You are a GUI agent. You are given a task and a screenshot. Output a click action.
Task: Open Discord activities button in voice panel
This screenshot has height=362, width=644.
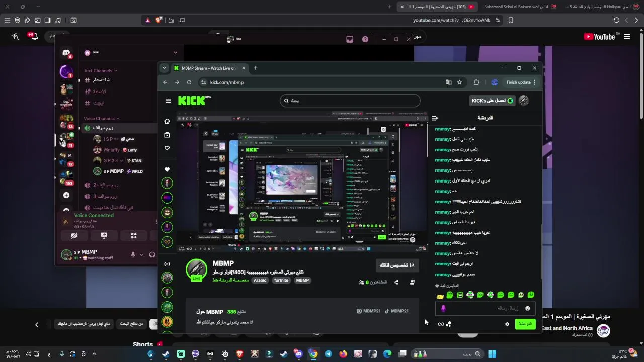point(134,235)
